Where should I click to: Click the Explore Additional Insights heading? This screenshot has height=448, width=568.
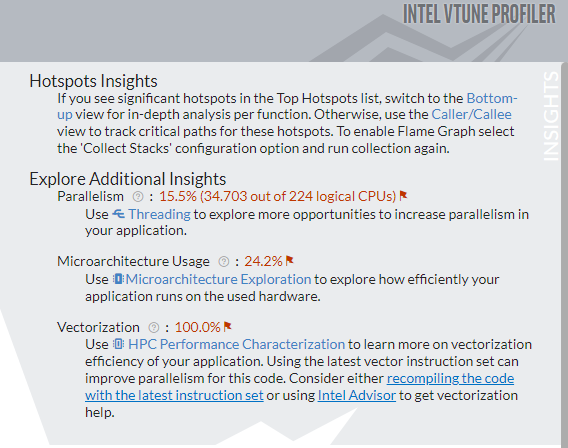[x=128, y=179]
